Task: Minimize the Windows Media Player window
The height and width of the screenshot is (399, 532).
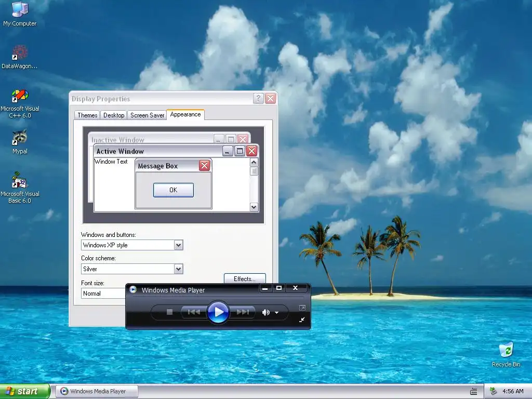Action: pos(265,288)
